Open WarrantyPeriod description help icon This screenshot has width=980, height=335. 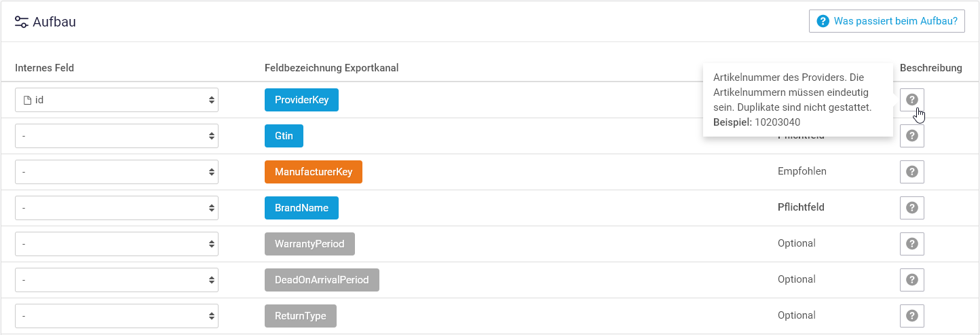coord(911,244)
